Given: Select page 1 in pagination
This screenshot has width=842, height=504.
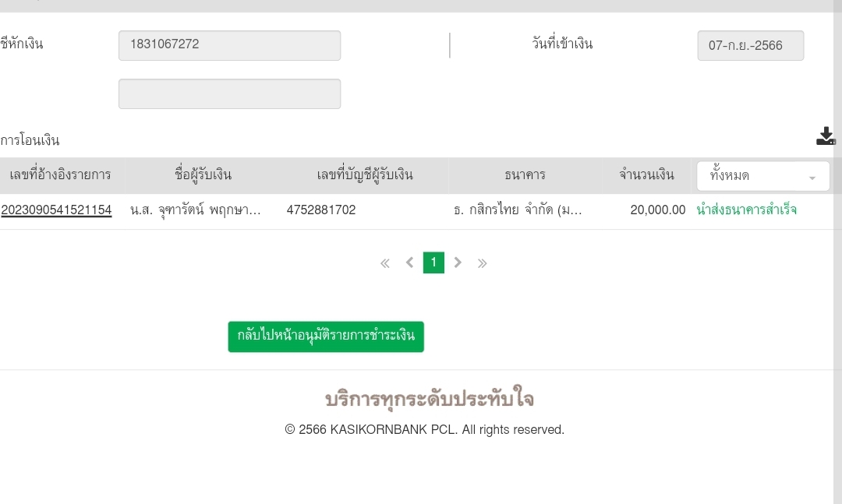Looking at the screenshot, I should click(433, 263).
